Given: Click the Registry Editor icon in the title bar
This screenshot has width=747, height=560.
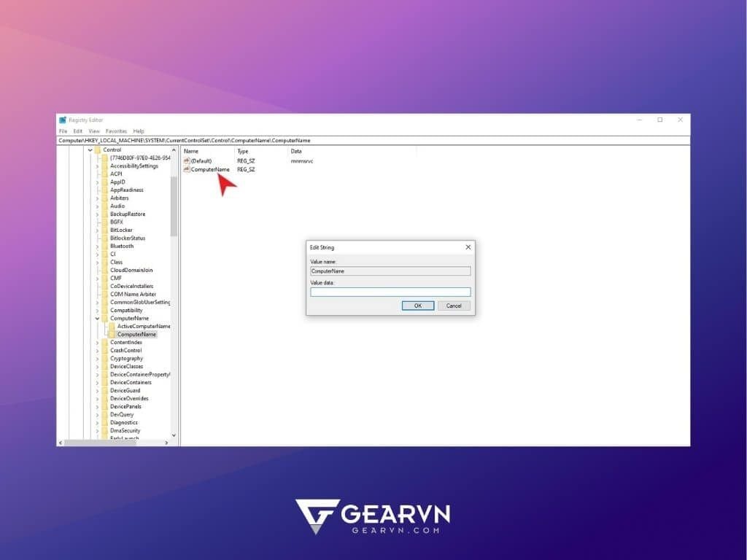Looking at the screenshot, I should pos(63,120).
